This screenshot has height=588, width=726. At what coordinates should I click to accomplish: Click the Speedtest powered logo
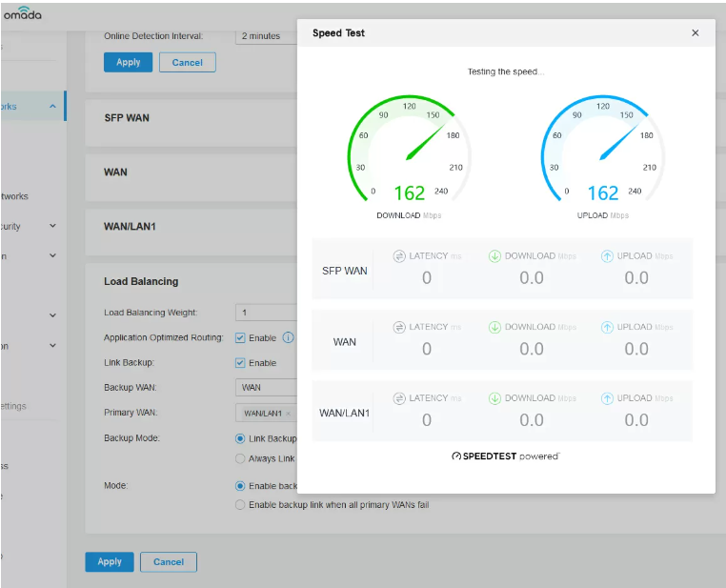[x=505, y=456]
